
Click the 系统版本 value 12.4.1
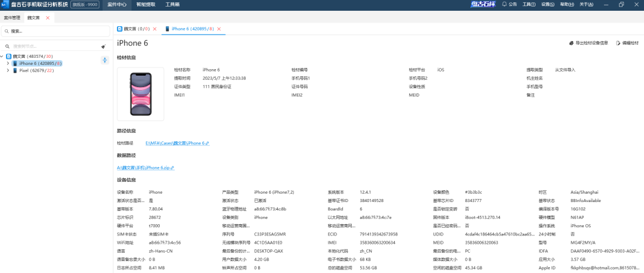click(366, 192)
